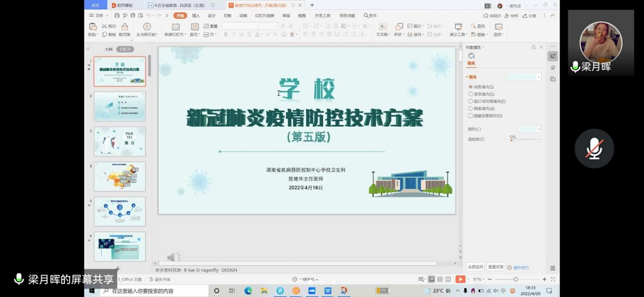Click the speaker audio icon below the slide
The height and width of the screenshot is (297, 644).
(173, 257)
